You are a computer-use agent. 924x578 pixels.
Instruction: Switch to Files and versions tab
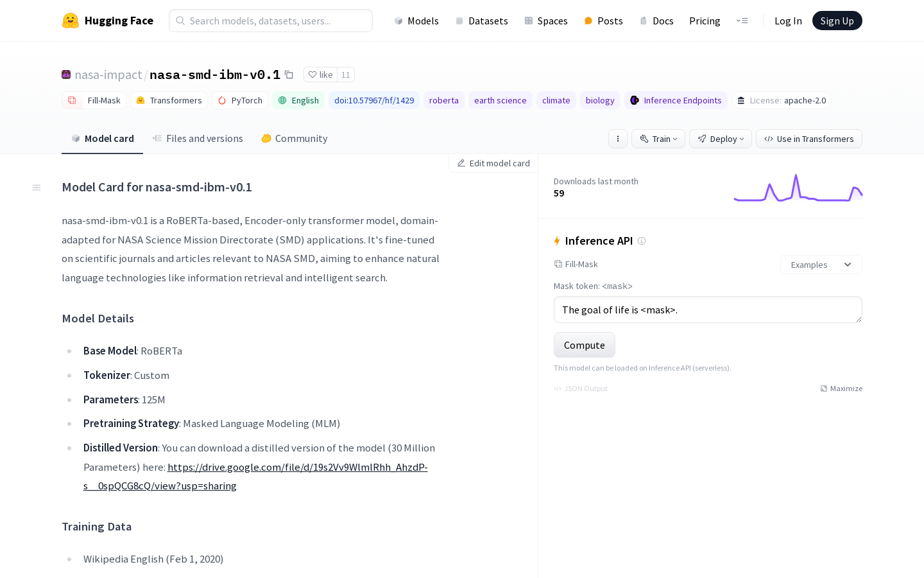click(198, 139)
